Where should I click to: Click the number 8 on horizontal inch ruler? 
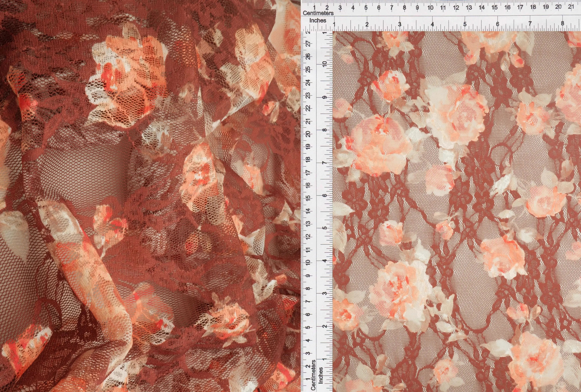pos(563,23)
